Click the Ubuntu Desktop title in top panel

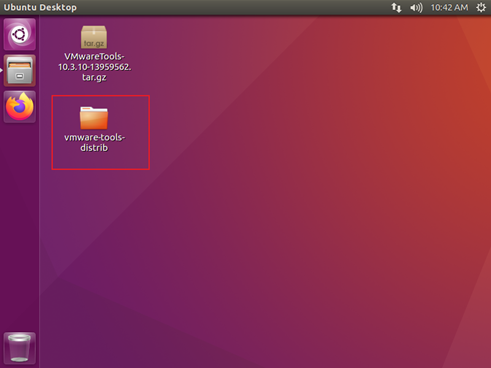click(40, 7)
